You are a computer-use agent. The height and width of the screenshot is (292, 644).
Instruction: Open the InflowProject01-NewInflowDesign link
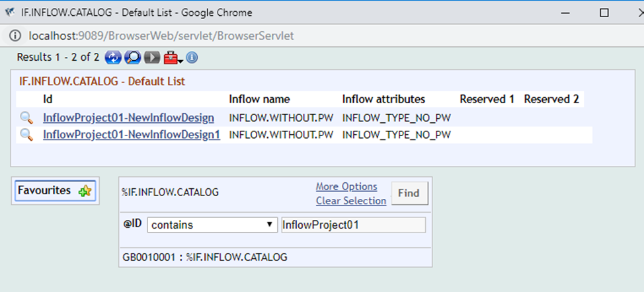coord(128,118)
